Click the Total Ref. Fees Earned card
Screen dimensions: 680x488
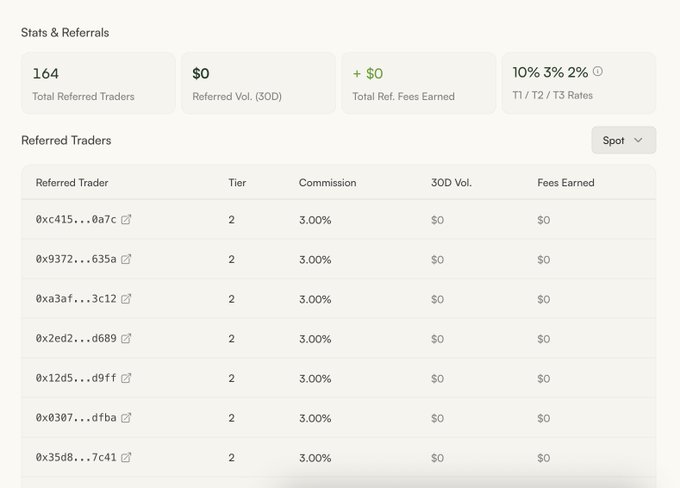pos(418,83)
